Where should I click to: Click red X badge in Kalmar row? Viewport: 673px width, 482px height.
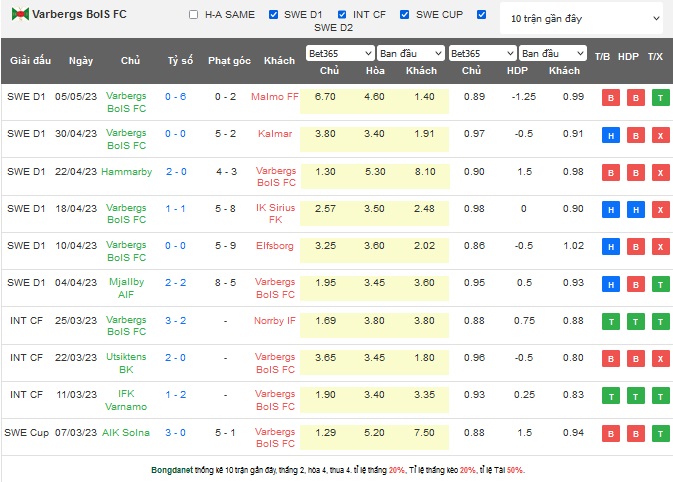(660, 135)
